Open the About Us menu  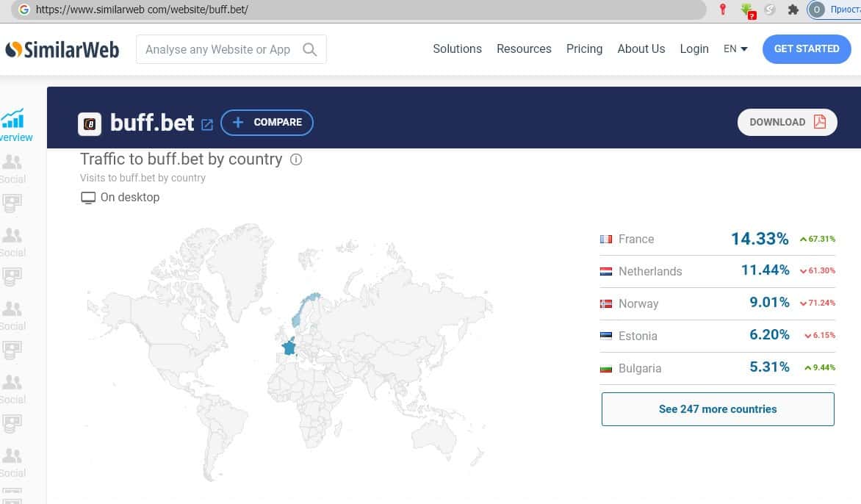(x=641, y=49)
